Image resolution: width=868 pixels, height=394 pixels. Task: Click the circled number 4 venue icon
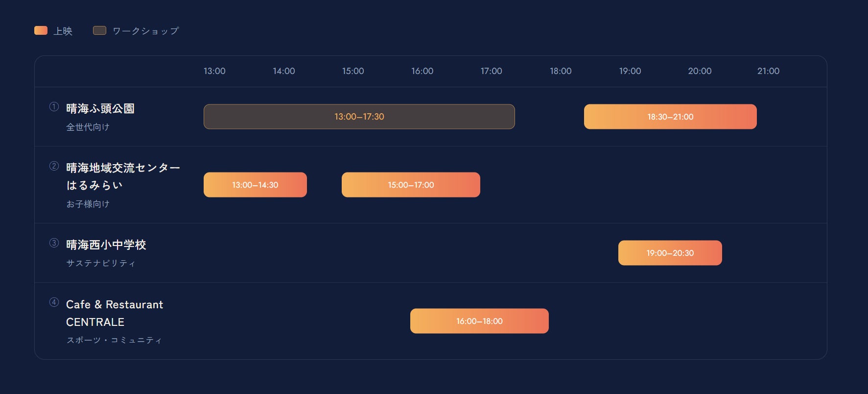coord(54,302)
